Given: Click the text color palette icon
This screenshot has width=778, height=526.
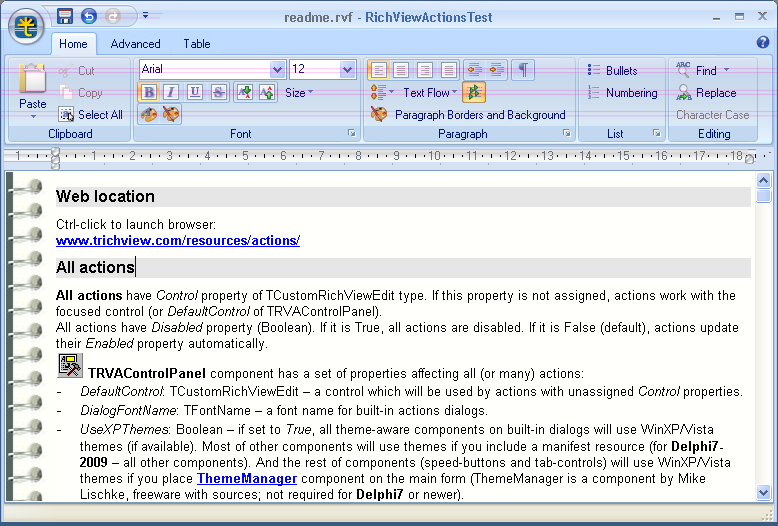Looking at the screenshot, I should [148, 114].
